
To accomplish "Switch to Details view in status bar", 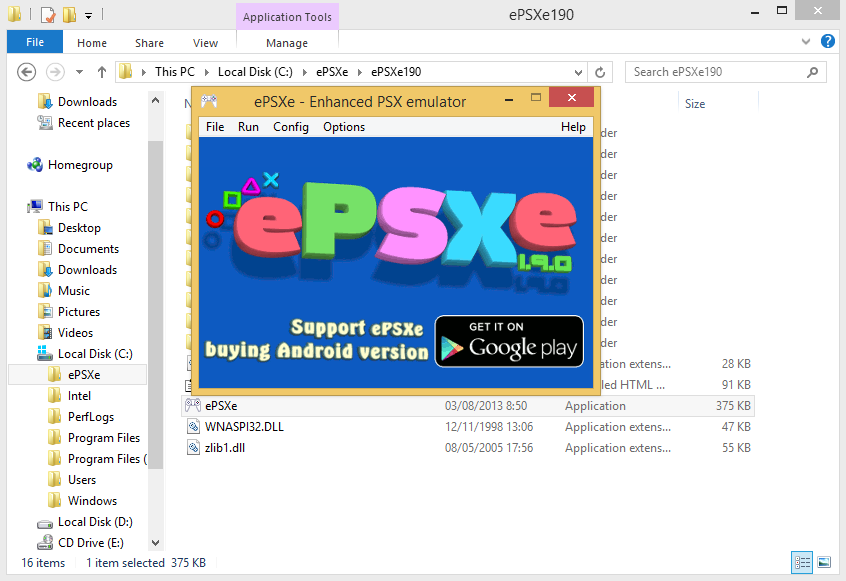I will (802, 563).
